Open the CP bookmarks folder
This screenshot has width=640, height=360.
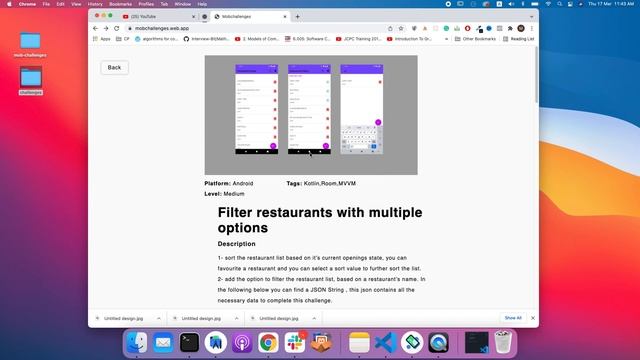coord(123,39)
